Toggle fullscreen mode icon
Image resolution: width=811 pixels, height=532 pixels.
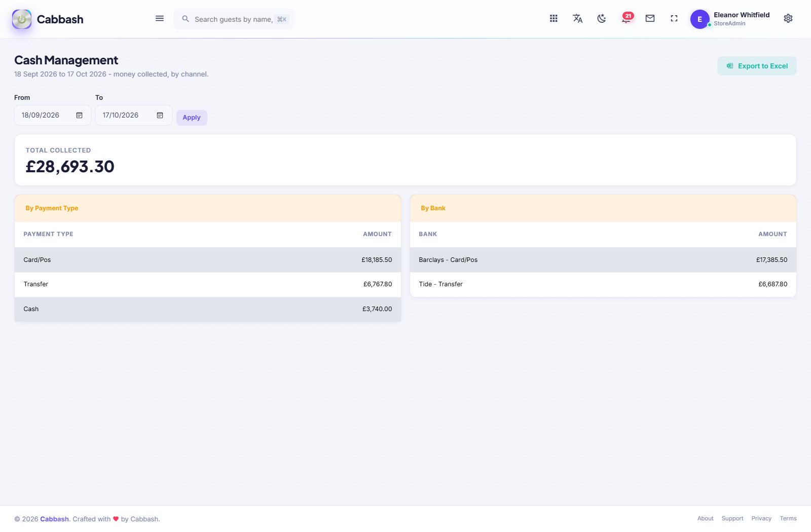tap(674, 18)
